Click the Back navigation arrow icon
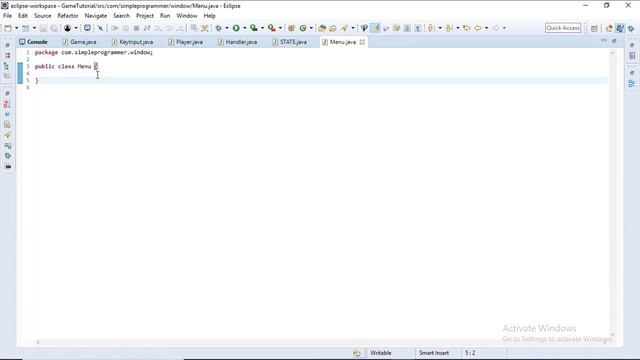640x360 pixels. pos(478,28)
